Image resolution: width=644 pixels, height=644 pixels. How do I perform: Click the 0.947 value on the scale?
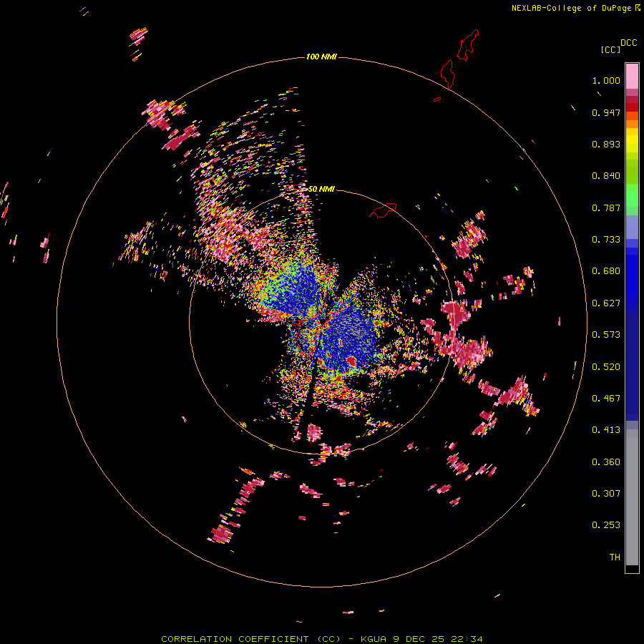606,112
